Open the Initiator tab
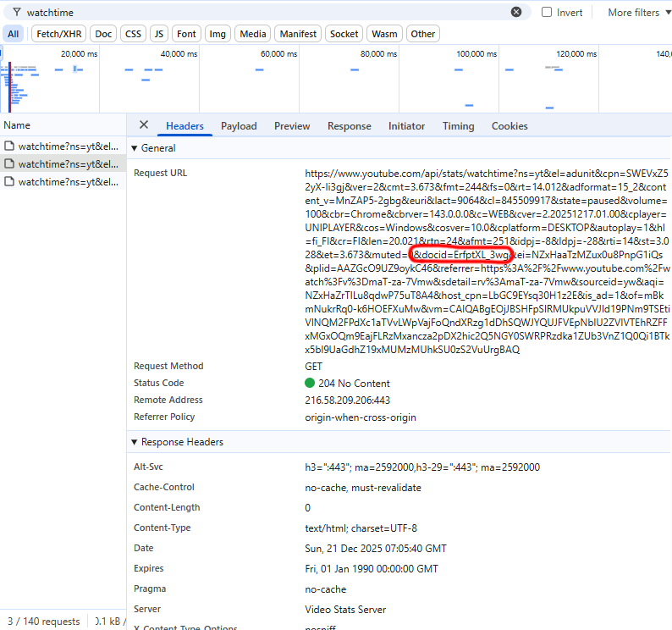 tap(406, 125)
